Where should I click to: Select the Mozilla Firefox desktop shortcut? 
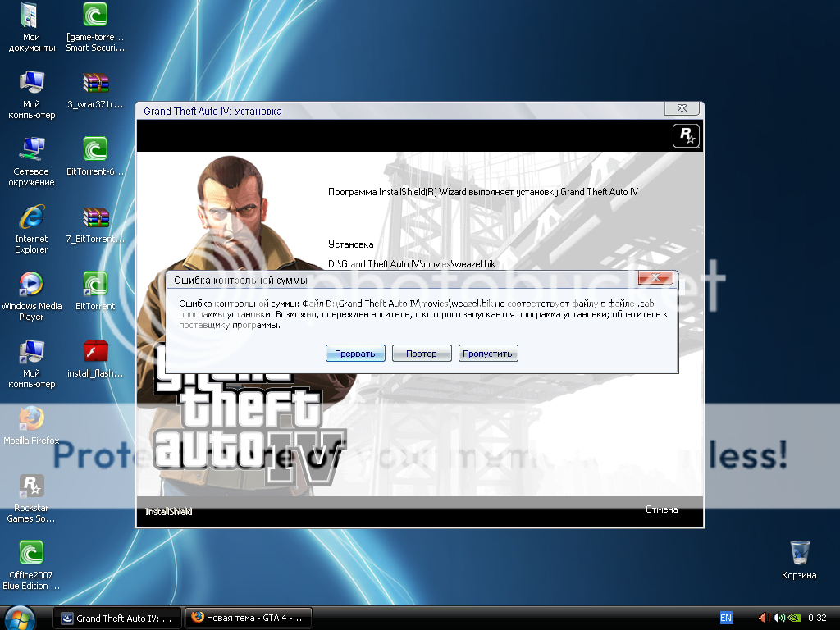(x=31, y=419)
